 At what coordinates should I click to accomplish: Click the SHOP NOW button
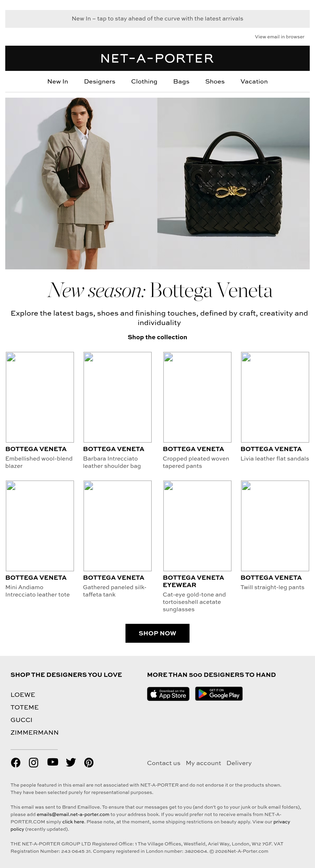(x=157, y=633)
